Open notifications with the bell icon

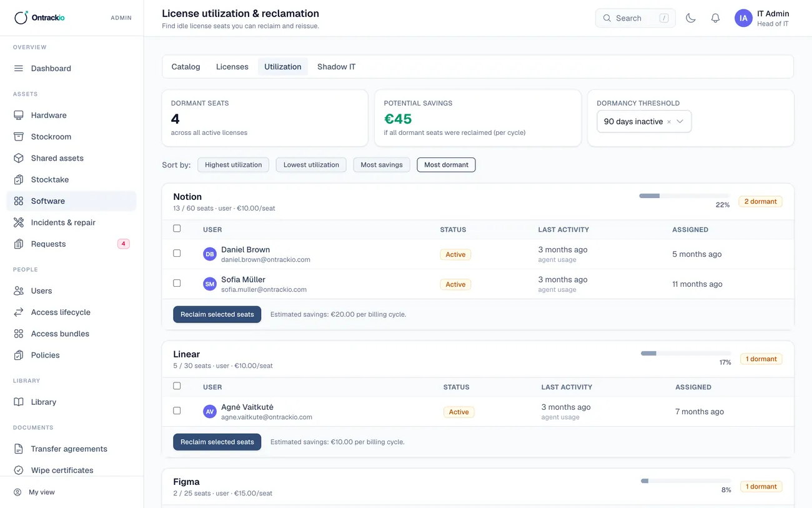coord(716,18)
